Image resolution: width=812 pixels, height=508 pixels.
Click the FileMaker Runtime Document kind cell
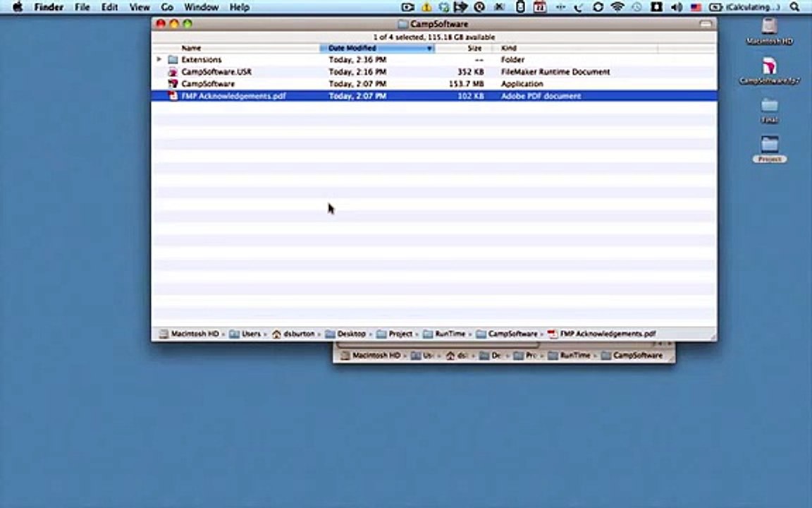(555, 71)
